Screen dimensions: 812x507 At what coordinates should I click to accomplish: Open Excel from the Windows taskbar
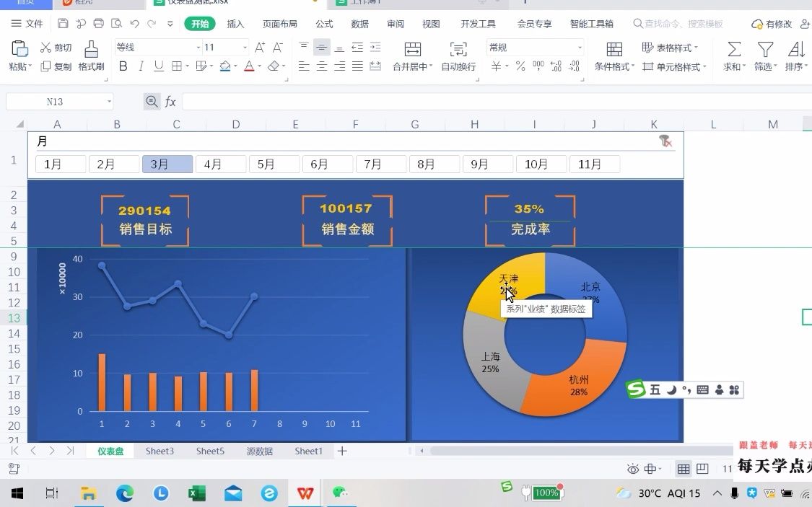pos(197,493)
